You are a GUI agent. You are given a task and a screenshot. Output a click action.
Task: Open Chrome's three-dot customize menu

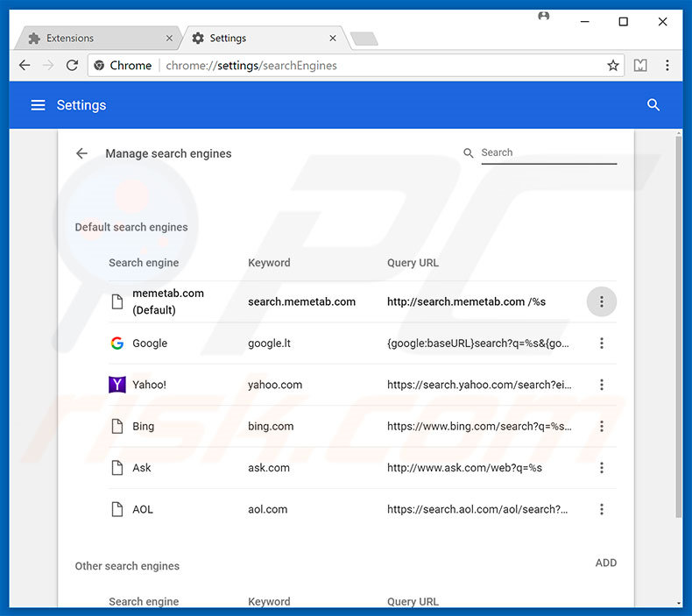click(667, 66)
